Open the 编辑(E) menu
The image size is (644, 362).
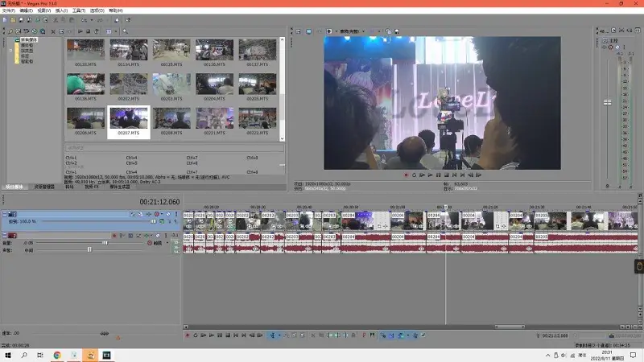(26, 10)
